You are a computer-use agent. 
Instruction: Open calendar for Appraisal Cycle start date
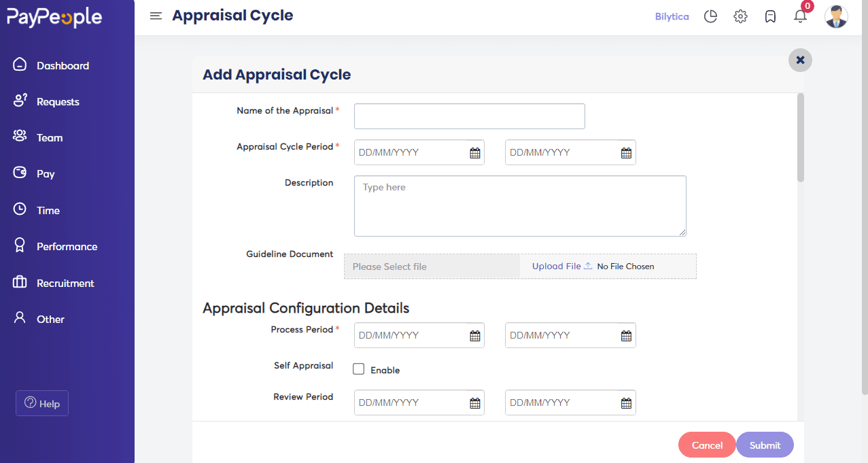click(475, 153)
